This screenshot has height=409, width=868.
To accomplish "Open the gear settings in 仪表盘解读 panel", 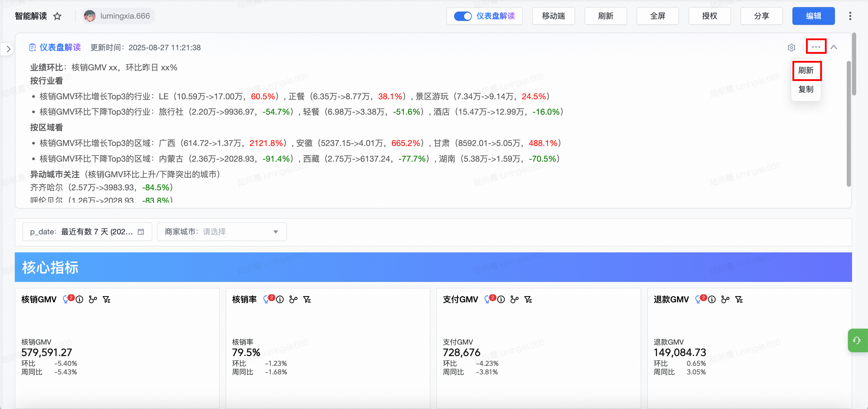I will 791,48.
